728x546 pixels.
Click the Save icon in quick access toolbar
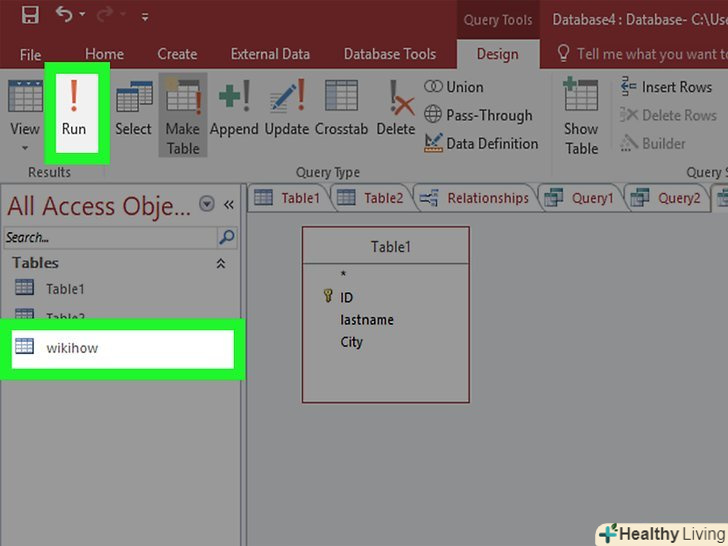30,15
